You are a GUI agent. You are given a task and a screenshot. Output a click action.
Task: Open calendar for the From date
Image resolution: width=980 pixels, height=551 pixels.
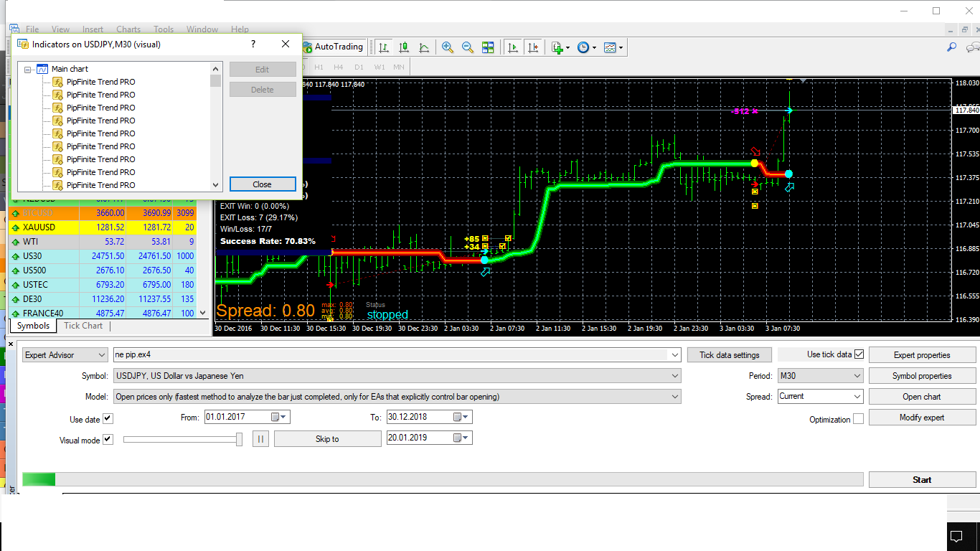[279, 417]
